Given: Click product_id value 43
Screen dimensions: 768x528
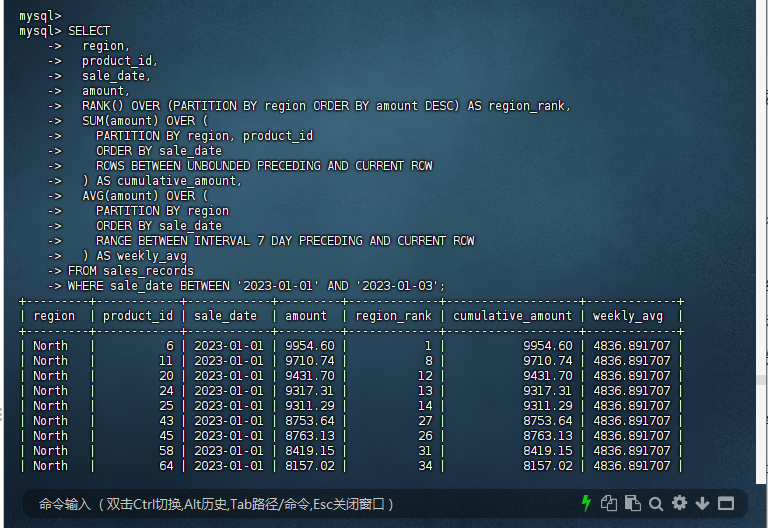Looking at the screenshot, I should [x=166, y=421].
